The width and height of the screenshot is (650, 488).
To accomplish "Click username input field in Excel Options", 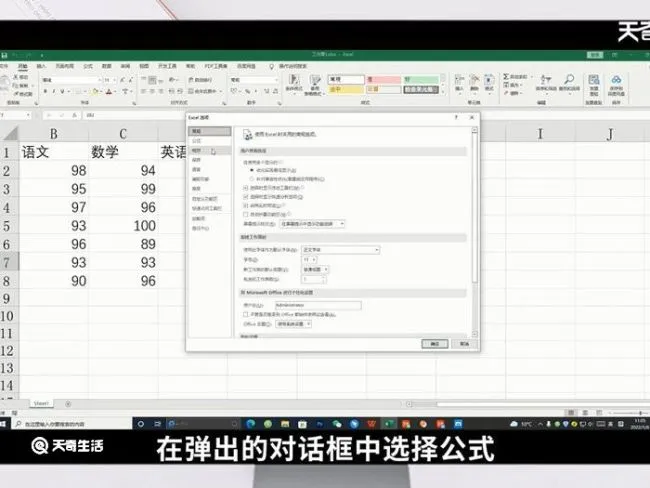I will (x=318, y=305).
